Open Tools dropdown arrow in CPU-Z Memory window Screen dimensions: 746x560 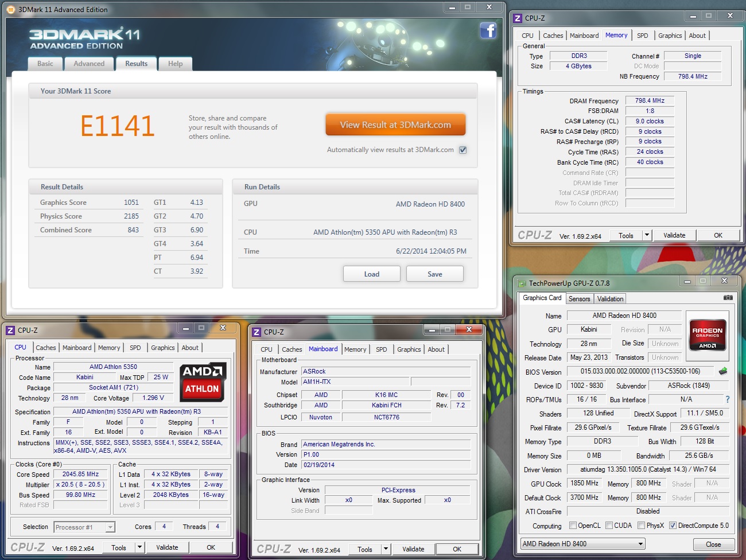(x=647, y=235)
